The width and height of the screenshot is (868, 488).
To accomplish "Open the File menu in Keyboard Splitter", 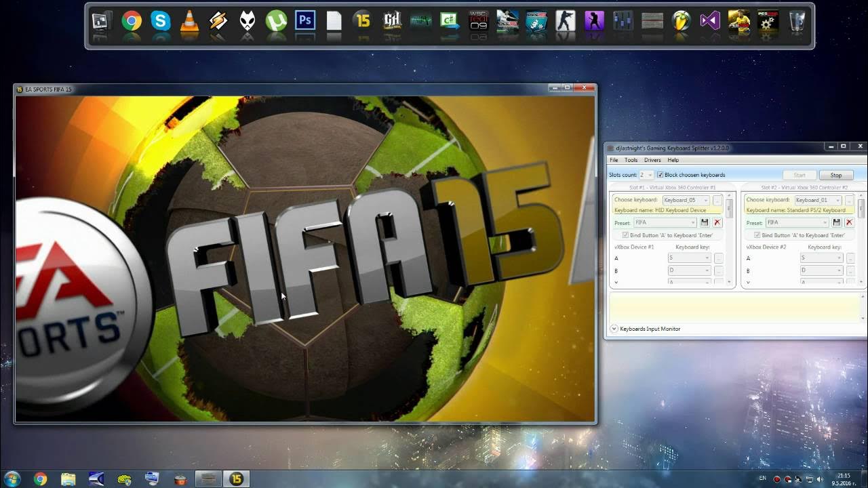I will pyautogui.click(x=614, y=160).
